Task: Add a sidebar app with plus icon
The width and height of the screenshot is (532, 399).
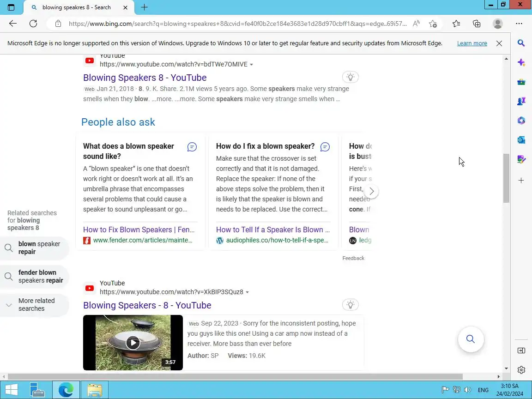Action: (521, 180)
